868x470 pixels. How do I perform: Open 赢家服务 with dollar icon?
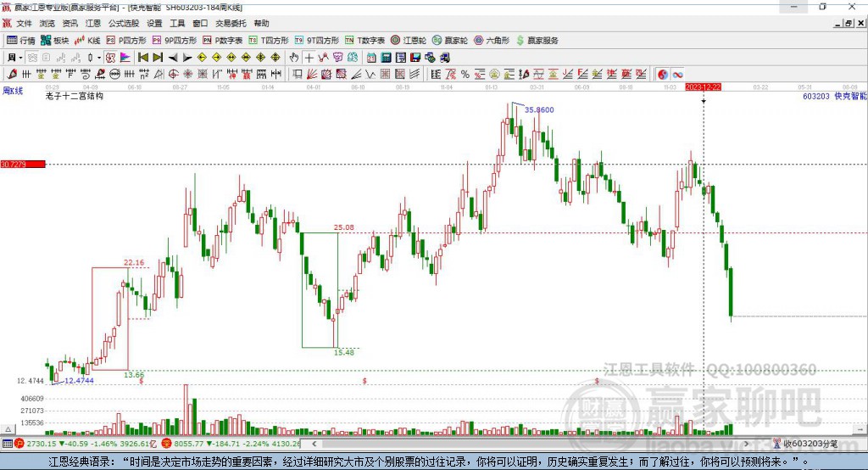[x=537, y=41]
